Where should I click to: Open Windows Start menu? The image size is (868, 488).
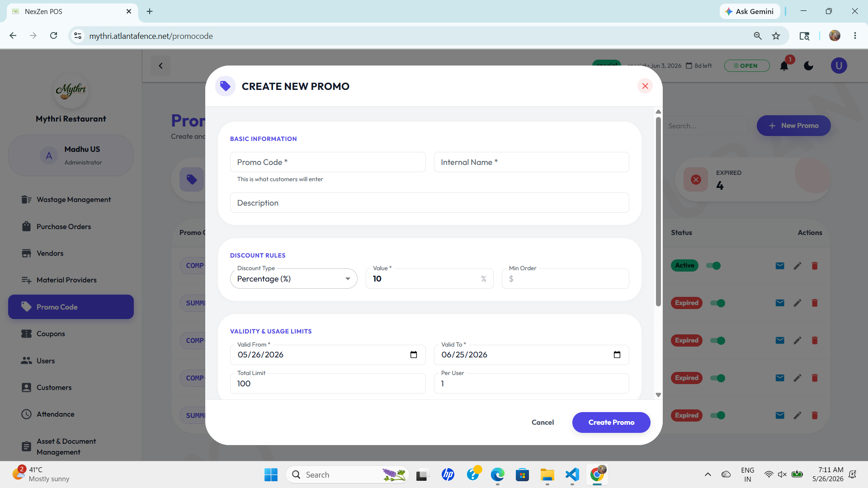pyautogui.click(x=271, y=474)
